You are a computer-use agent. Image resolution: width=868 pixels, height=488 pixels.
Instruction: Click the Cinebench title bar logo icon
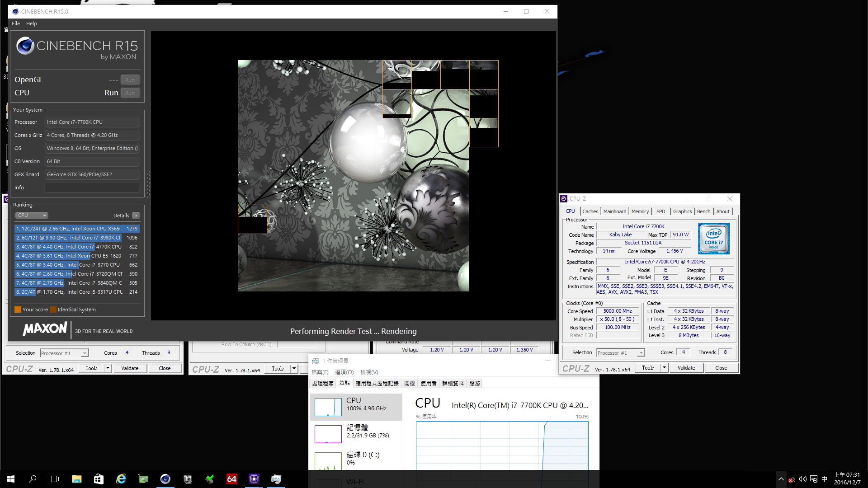tap(15, 11)
